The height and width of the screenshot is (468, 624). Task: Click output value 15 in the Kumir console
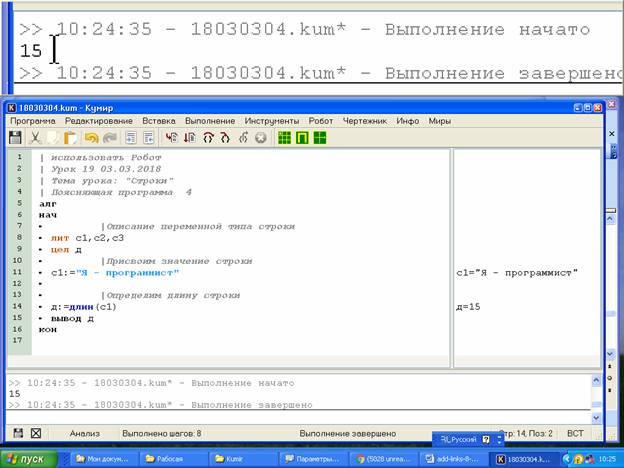pos(15,394)
